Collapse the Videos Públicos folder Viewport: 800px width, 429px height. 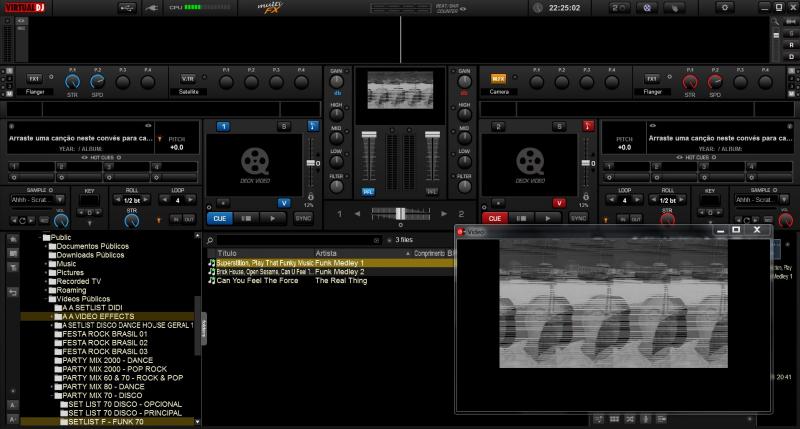tap(46, 299)
